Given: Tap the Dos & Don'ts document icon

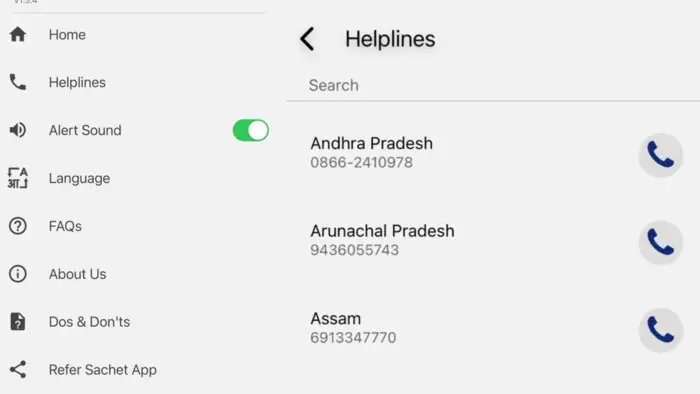Looking at the screenshot, I should coord(18,322).
